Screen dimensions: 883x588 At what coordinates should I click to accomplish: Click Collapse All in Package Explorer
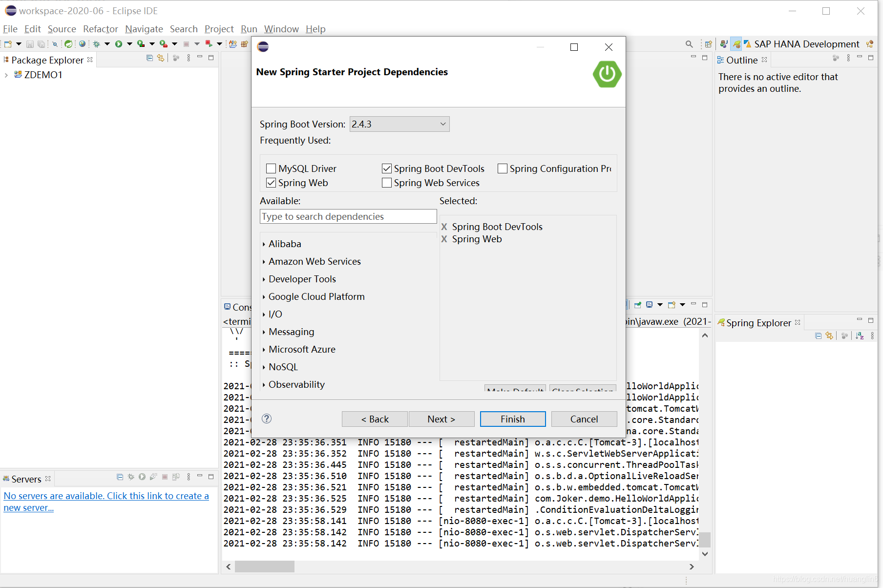(x=149, y=58)
